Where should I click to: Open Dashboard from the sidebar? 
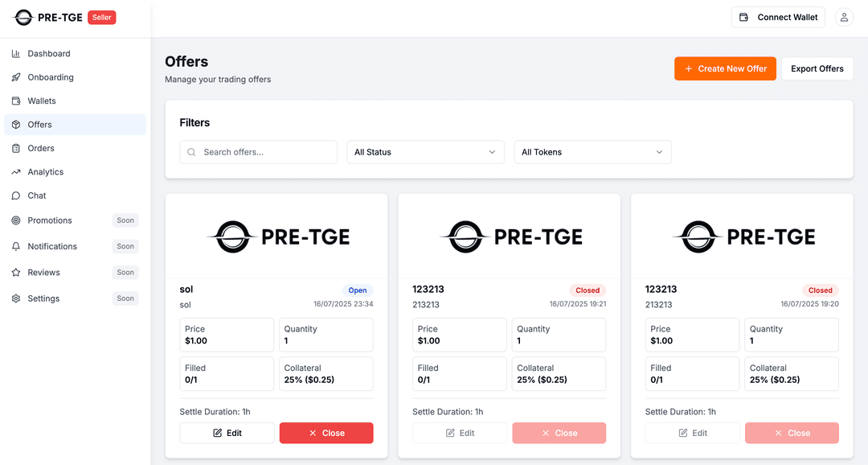(49, 54)
